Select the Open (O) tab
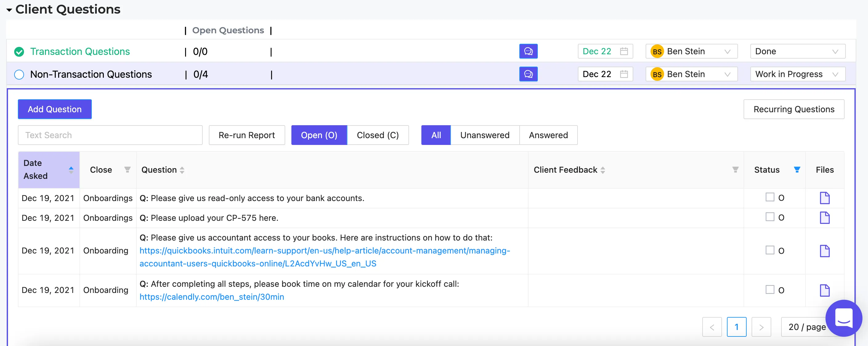The width and height of the screenshot is (868, 346). 319,135
